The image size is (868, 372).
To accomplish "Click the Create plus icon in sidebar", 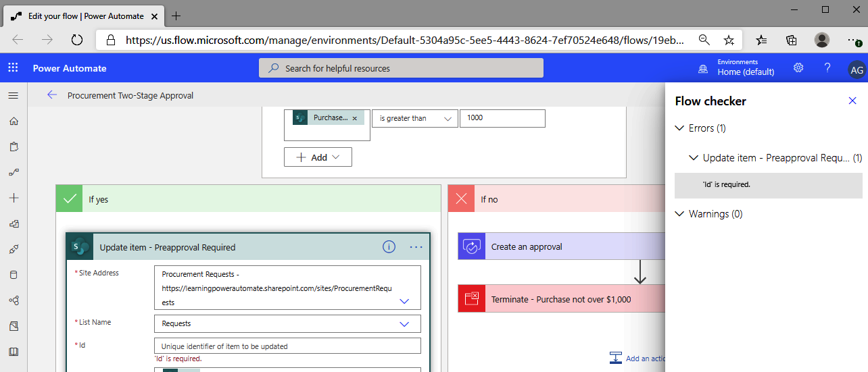I will pos(13,198).
